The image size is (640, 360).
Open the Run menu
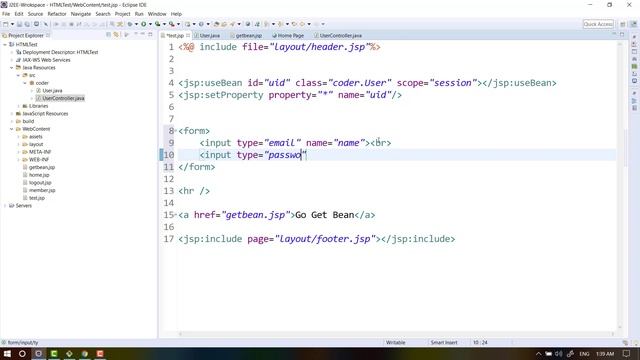[139, 14]
